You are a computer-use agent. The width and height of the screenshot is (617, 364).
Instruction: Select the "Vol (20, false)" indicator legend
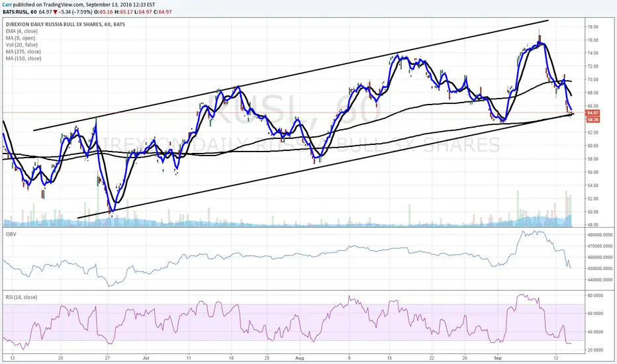pos(22,45)
